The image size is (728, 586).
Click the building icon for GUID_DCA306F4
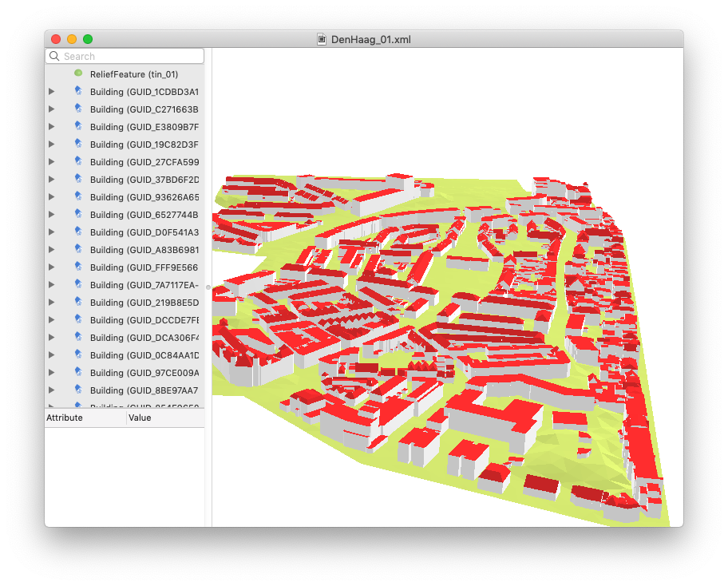pos(78,338)
